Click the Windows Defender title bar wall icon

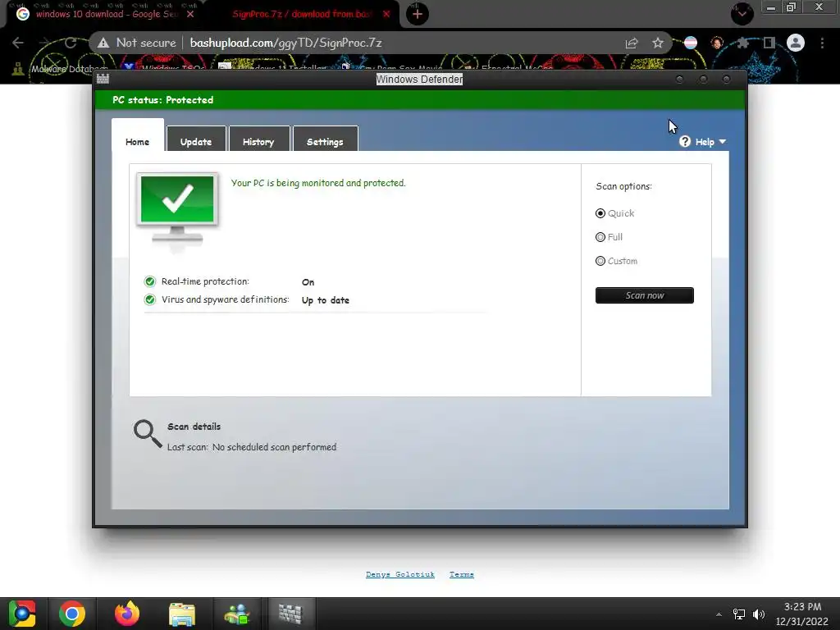pyautogui.click(x=103, y=79)
